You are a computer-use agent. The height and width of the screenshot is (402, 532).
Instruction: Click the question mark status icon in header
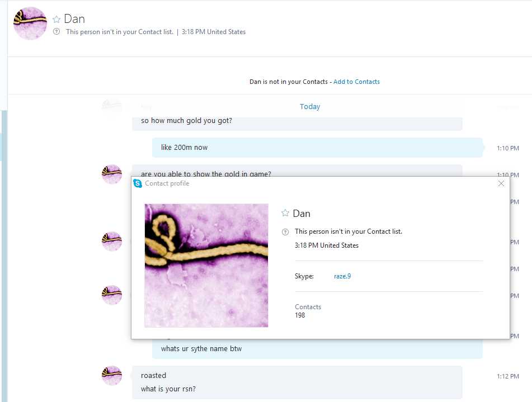pos(57,31)
